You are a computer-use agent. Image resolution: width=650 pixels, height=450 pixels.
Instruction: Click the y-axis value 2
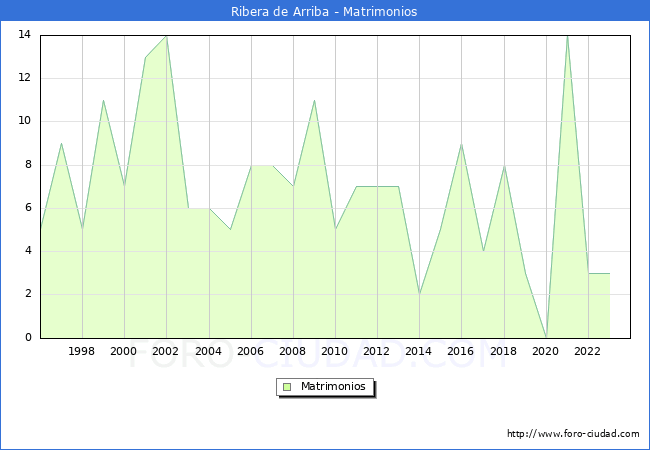click(x=28, y=294)
